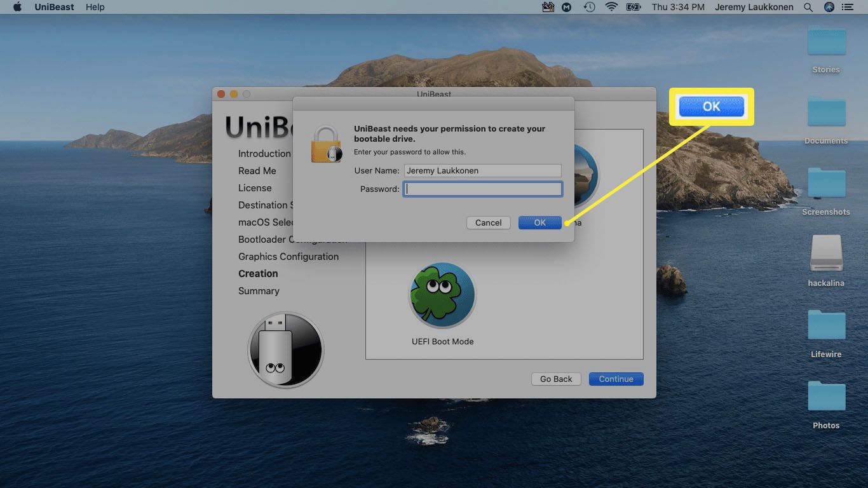Click the Wi-Fi status icon

pyautogui.click(x=611, y=7)
